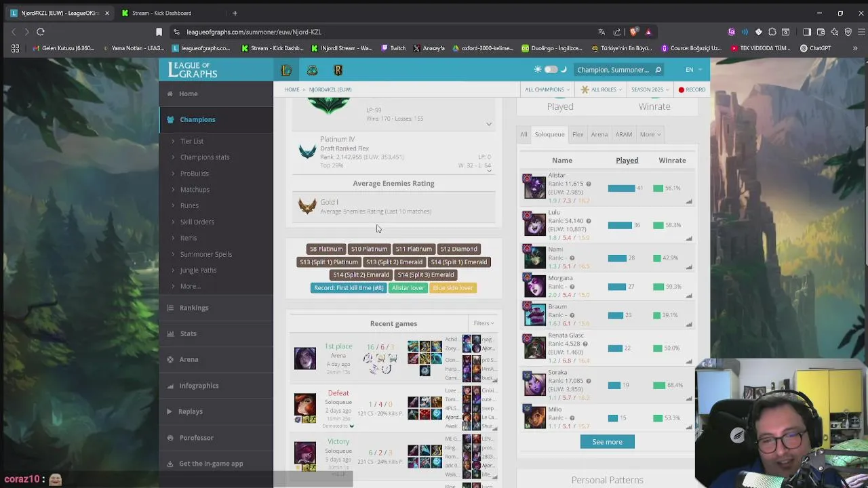Screen dimensions: 868x488
Task: Reload the browser page
Action: tap(41, 32)
